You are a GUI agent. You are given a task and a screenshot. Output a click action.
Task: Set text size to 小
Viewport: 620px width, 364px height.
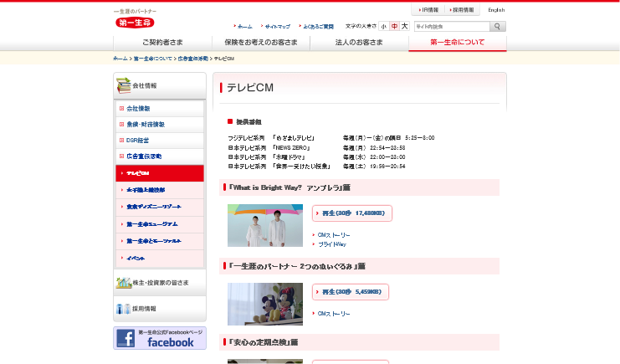[x=383, y=27]
